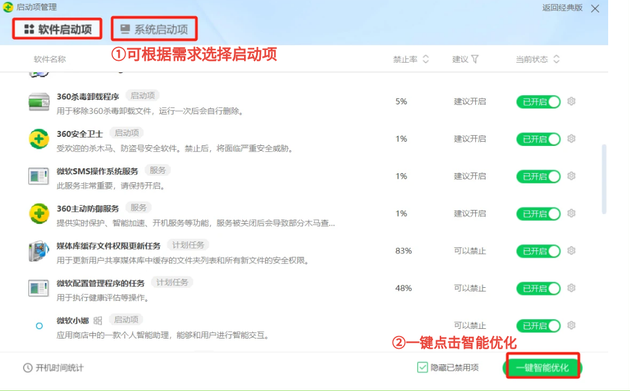
Task: Click 计划任务 tag beside 微软配置管理程序的任务
Action: click(172, 283)
